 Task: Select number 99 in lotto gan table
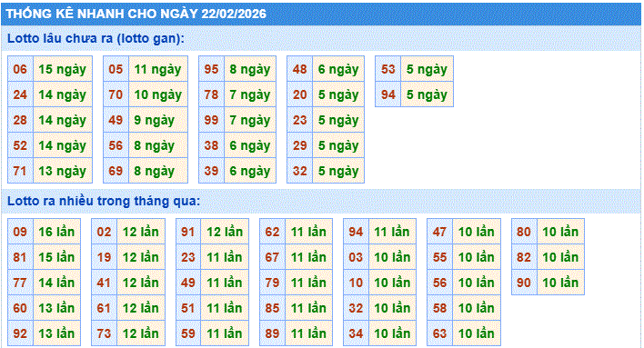(212, 120)
